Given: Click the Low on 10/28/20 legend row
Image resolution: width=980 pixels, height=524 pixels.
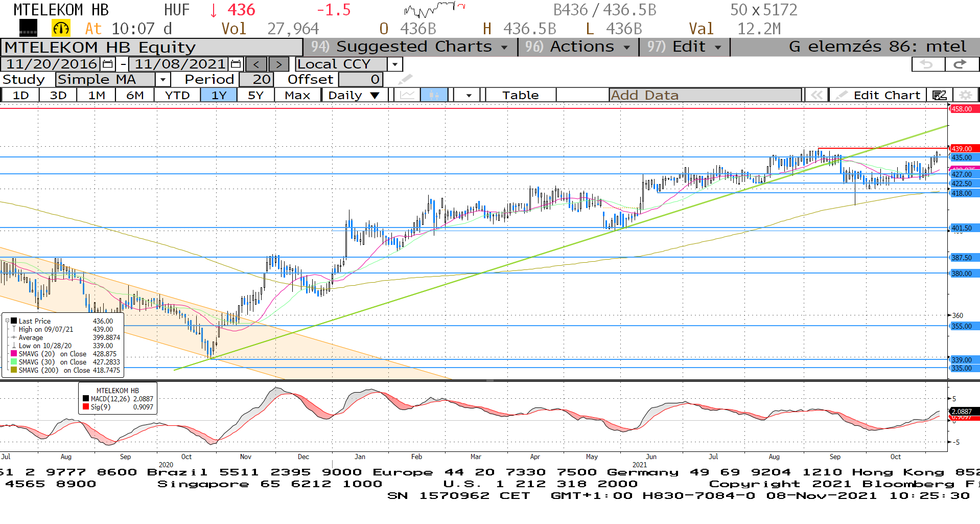Looking at the screenshot, I should pyautogui.click(x=66, y=346).
